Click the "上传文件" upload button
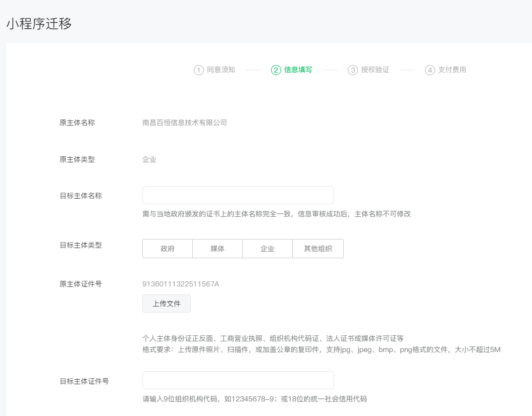This screenshot has height=416, width=532. pos(167,304)
